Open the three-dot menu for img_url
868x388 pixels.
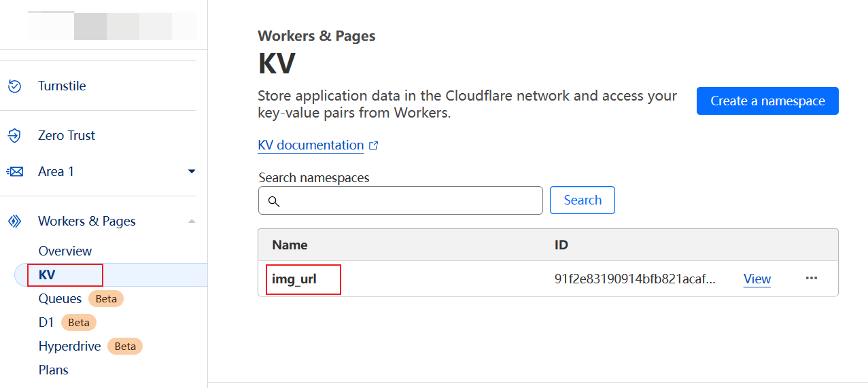(x=811, y=279)
